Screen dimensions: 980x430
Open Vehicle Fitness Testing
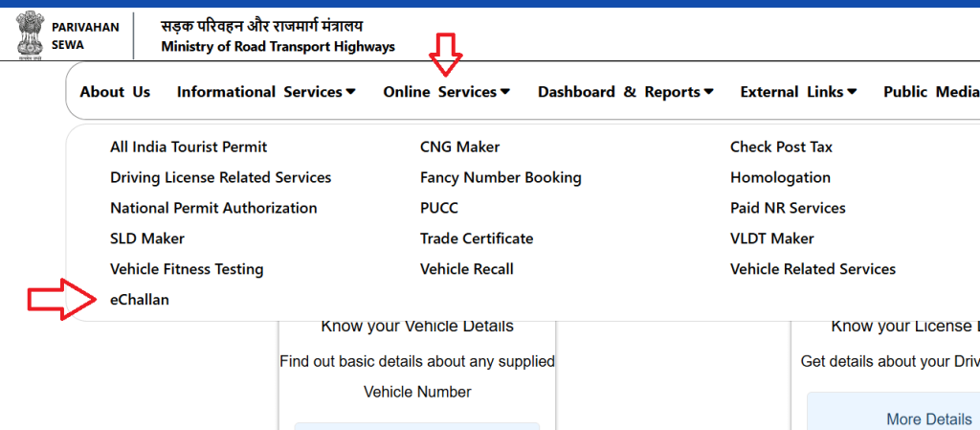tap(187, 269)
